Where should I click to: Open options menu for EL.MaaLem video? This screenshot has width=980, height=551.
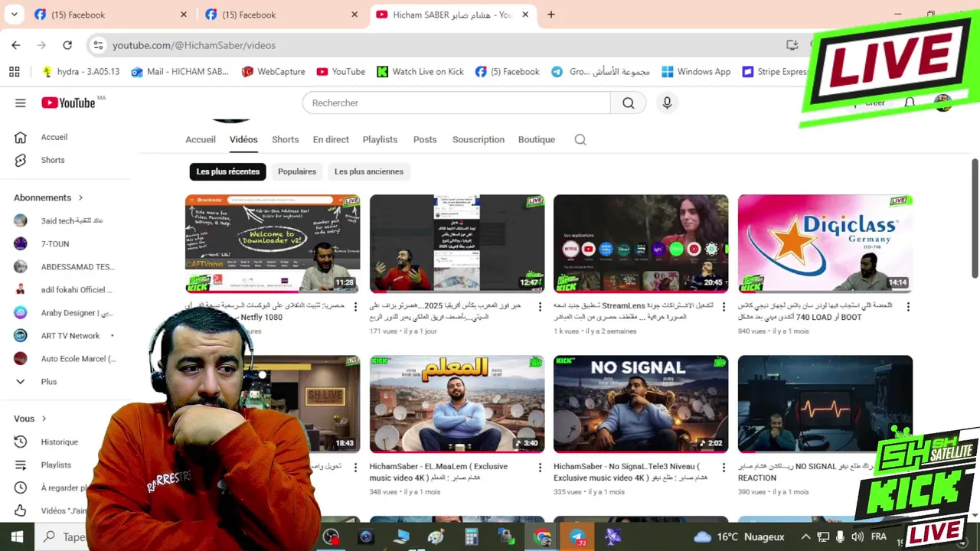coord(540,468)
